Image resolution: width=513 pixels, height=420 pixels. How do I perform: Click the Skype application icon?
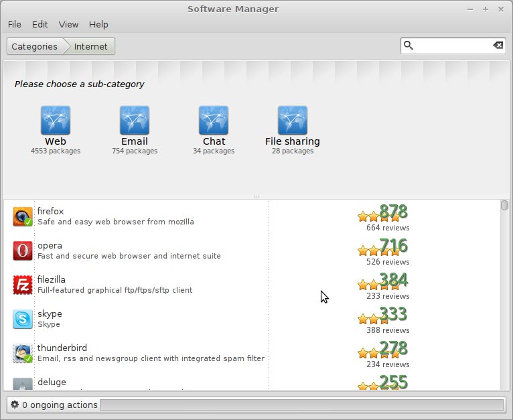[23, 320]
